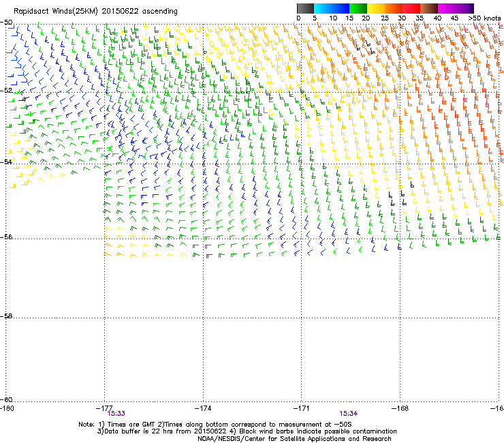Click the NOAA/NESDIS credit line
504x443 pixels.
pos(294,438)
